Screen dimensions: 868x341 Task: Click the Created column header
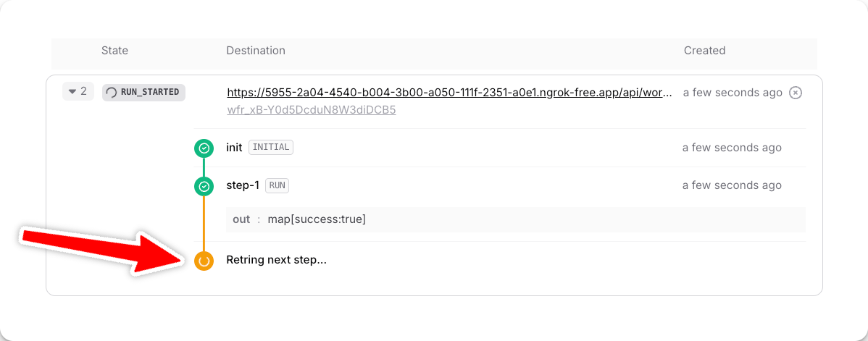pos(705,51)
